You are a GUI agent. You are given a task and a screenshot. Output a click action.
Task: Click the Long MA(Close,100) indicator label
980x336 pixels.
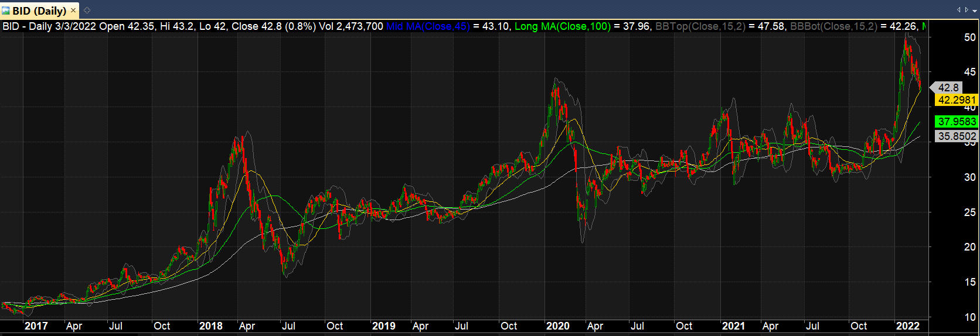562,26
